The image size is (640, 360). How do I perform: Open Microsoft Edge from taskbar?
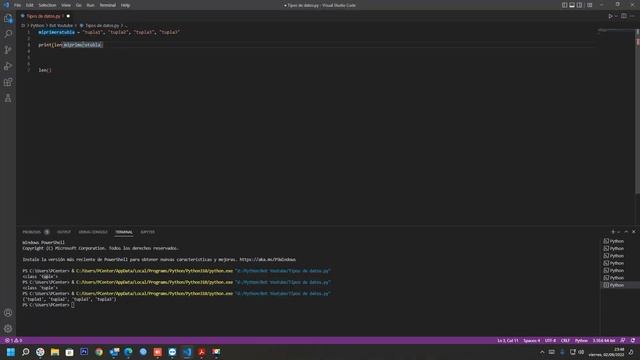[128, 352]
